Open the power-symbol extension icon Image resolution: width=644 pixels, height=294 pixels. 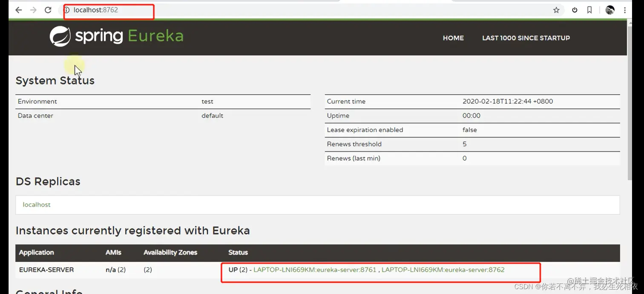[x=575, y=10]
